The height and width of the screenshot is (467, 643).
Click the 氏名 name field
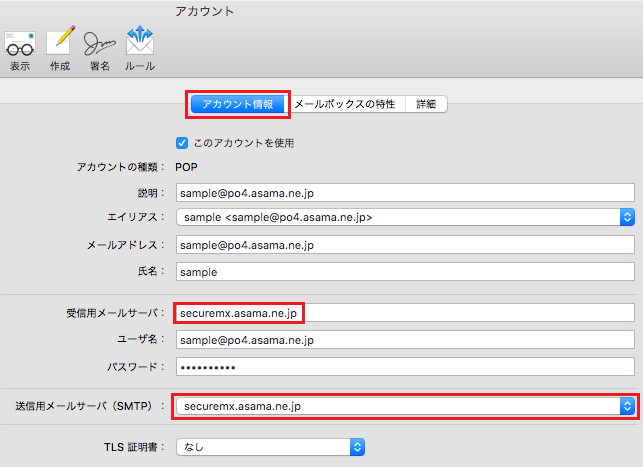pyautogui.click(x=405, y=272)
